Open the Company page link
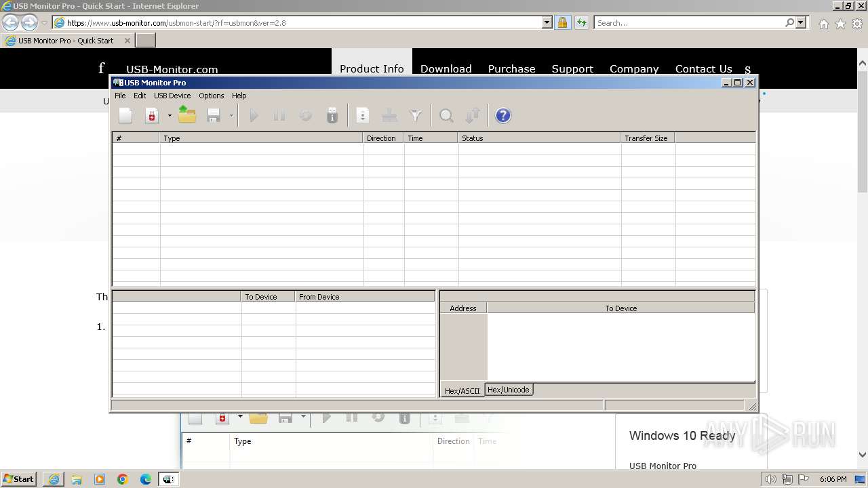The width and height of the screenshot is (868, 488). point(634,68)
